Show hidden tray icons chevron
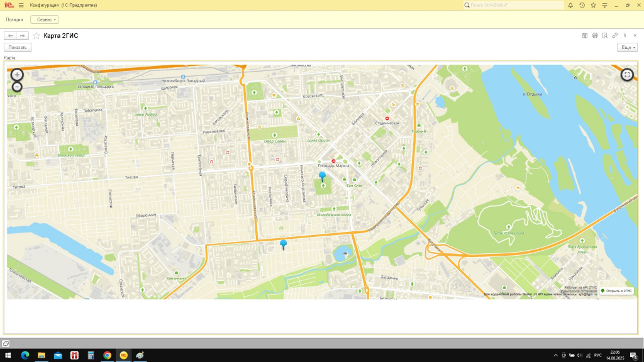 click(556, 356)
